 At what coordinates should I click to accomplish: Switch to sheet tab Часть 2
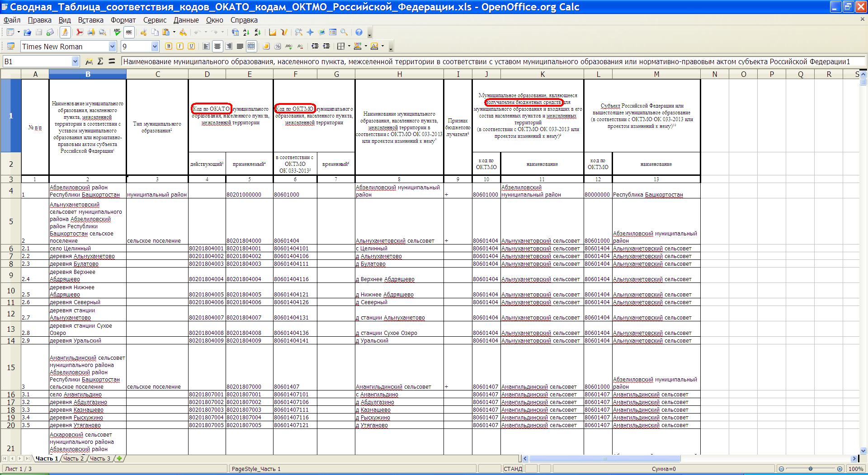click(x=73, y=458)
